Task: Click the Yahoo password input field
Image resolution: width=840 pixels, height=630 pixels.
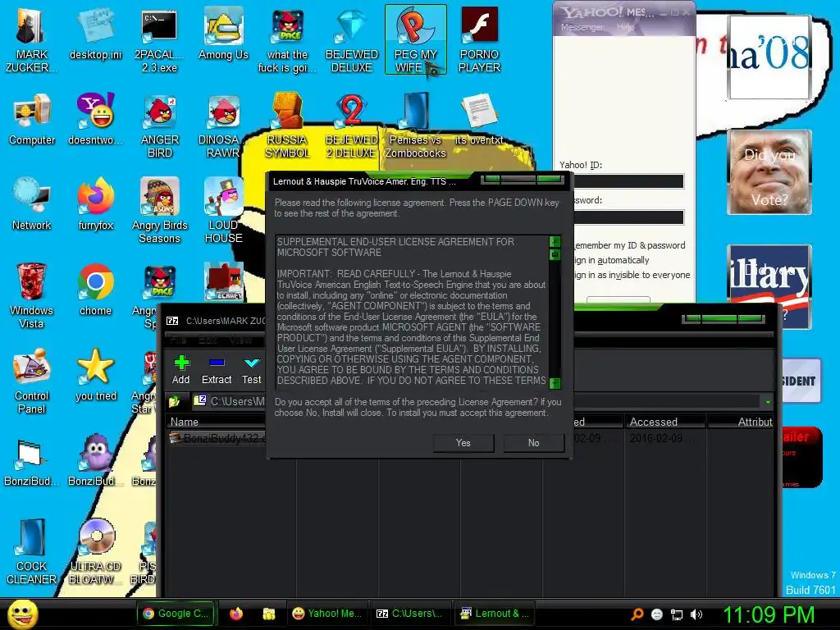Action: click(628, 217)
